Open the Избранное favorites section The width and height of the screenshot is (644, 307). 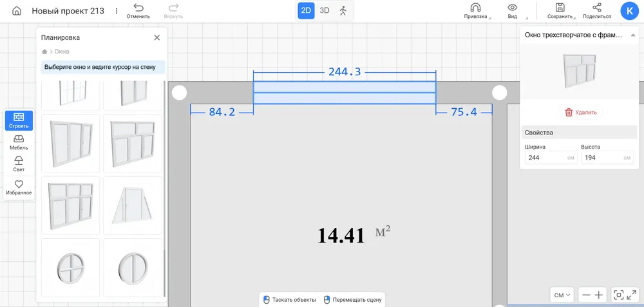[19, 187]
